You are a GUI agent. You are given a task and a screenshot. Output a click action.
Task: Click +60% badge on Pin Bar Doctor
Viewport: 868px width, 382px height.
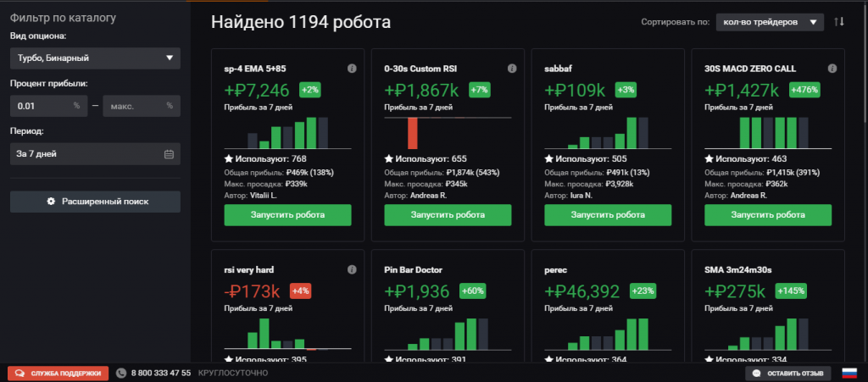coord(471,291)
